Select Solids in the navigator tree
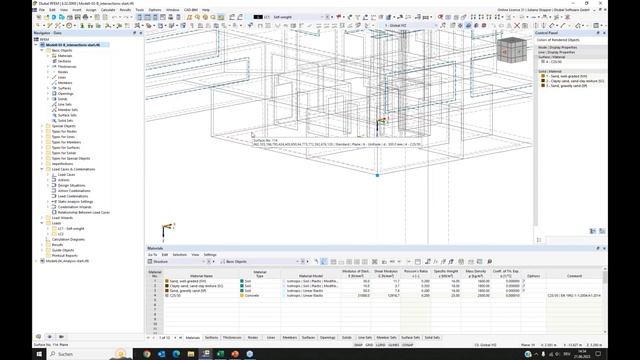Screen dimensions: 640x360 (62, 99)
